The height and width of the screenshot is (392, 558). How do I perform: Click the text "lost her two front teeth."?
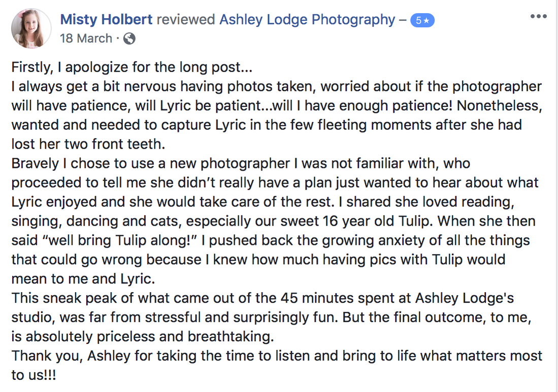(88, 144)
